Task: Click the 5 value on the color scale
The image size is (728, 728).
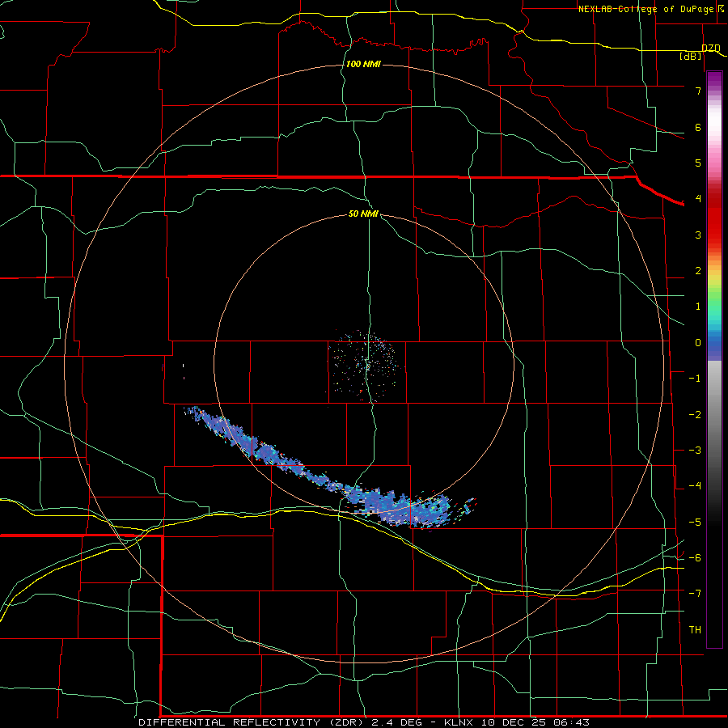Action: point(698,163)
